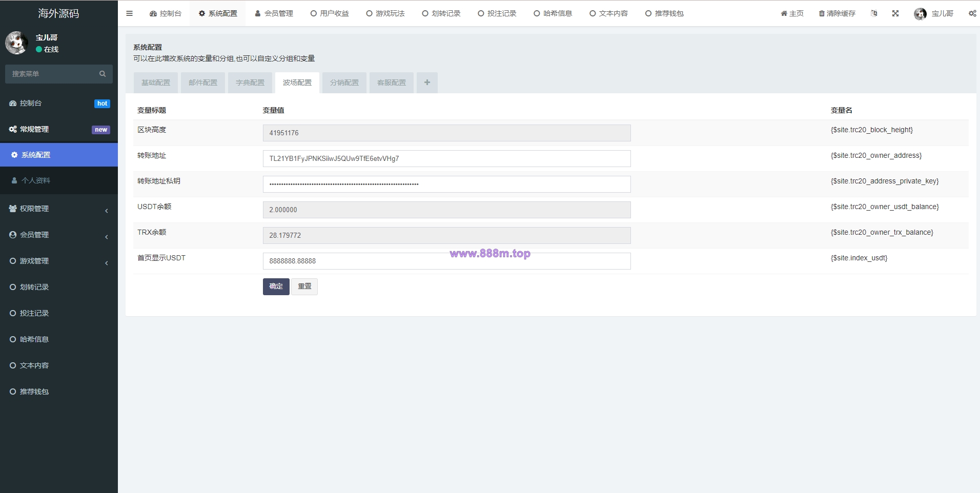Open 划转记录 in the sidebar
The width and height of the screenshot is (980, 493).
point(59,287)
